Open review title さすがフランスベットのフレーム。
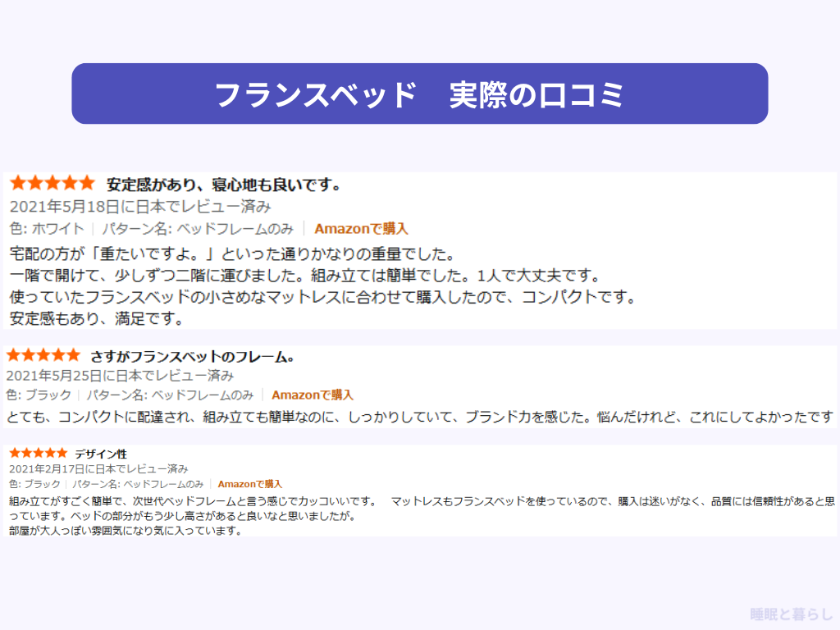The height and width of the screenshot is (630, 840). click(192, 356)
